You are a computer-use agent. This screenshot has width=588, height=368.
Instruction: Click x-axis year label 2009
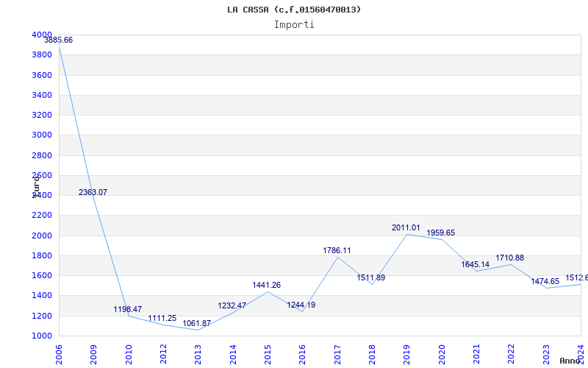pyautogui.click(x=93, y=355)
